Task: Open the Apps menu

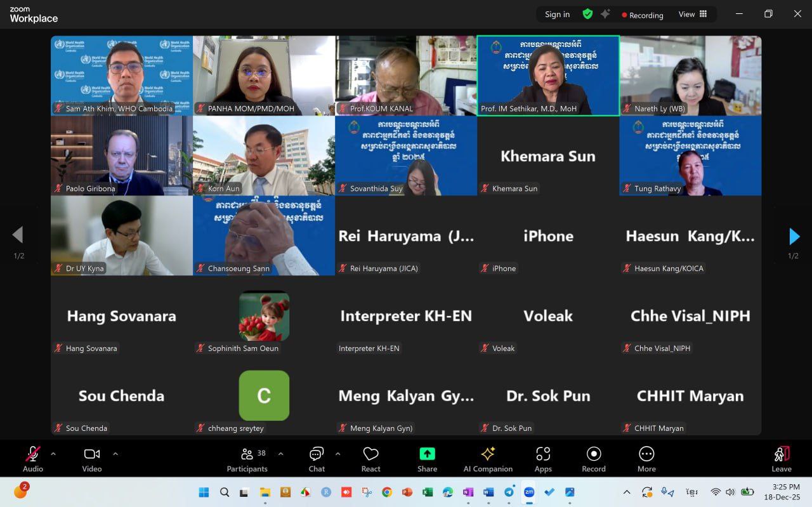Action: 543,459
